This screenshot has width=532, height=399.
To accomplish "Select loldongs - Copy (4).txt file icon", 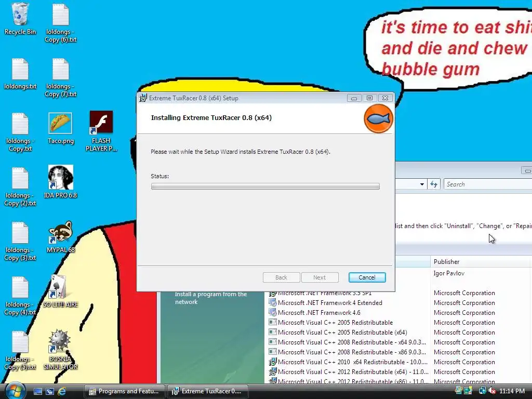I will click(20, 296).
